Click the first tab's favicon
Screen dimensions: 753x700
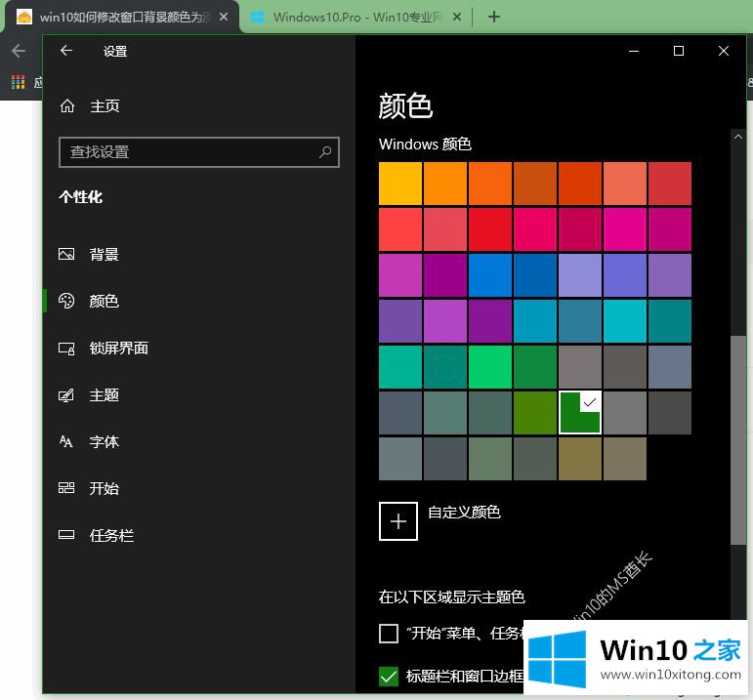pos(24,17)
